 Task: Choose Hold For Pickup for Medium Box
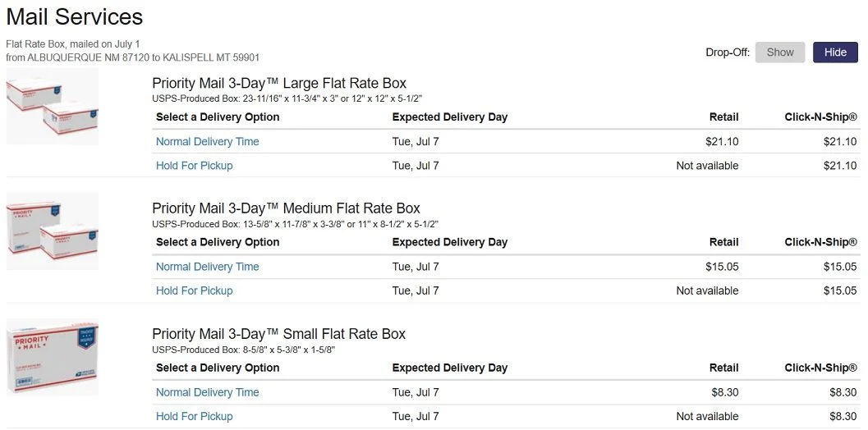(x=194, y=290)
